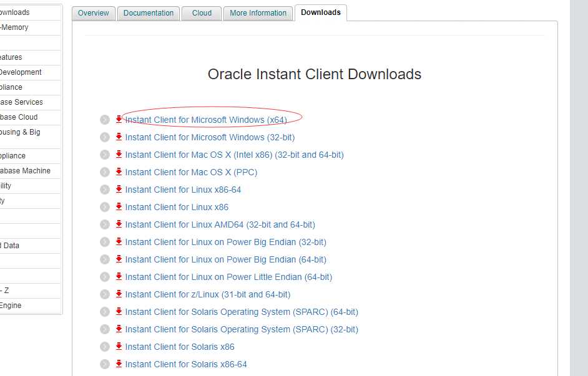The width and height of the screenshot is (588, 376).
Task: Click download icon for Linux AMD64
Action: [119, 224]
